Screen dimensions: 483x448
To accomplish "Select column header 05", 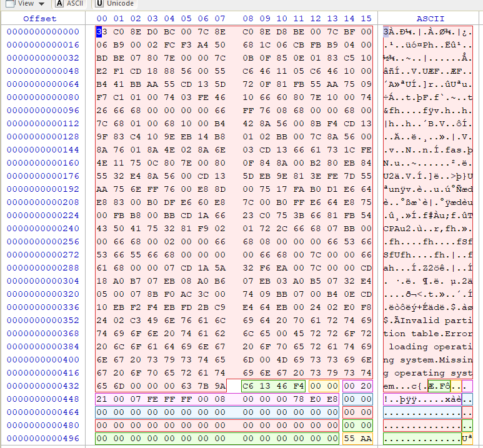I will tap(186, 19).
